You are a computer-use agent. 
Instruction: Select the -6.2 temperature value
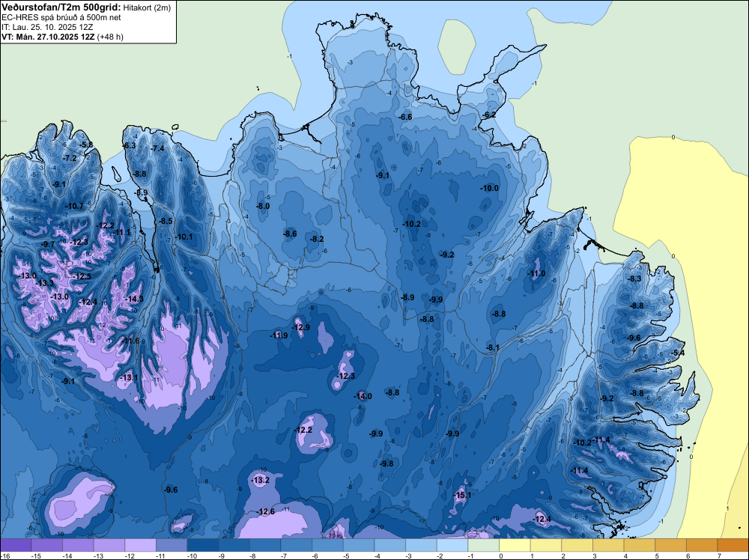tap(489, 115)
